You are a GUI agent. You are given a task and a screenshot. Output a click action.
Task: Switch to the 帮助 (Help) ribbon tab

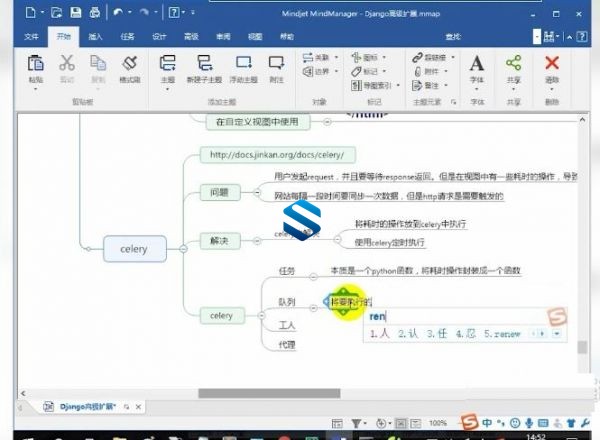click(287, 37)
